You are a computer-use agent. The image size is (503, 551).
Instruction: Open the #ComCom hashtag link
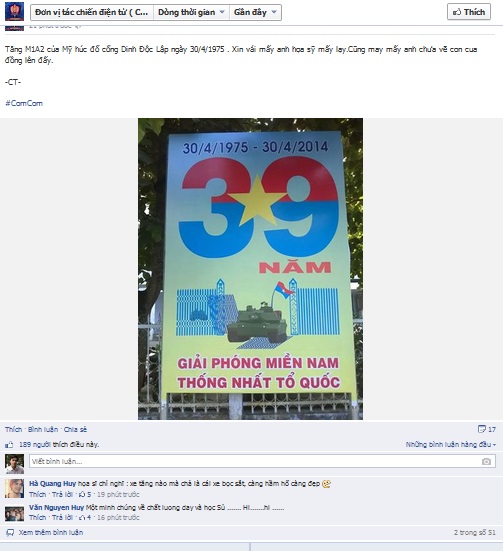tap(24, 103)
